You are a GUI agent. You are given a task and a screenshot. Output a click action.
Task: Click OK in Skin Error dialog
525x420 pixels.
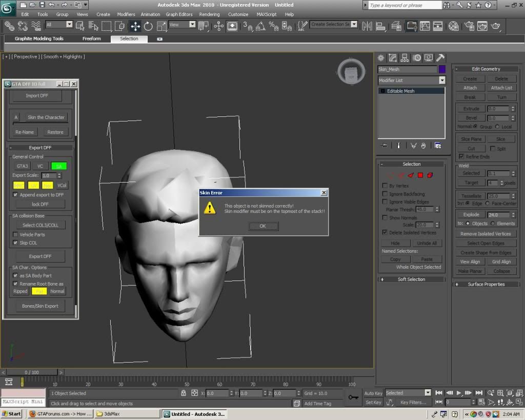click(263, 226)
